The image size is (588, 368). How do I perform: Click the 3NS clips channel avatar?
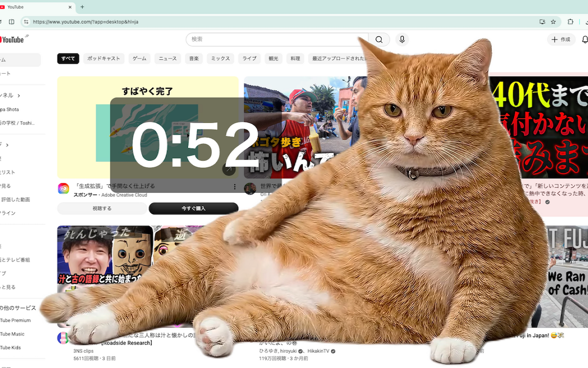64,338
